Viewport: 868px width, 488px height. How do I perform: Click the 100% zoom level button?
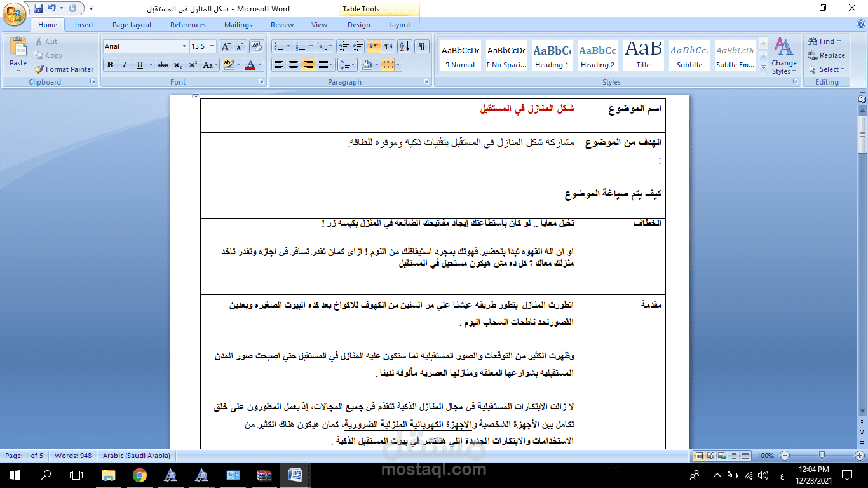point(765,456)
